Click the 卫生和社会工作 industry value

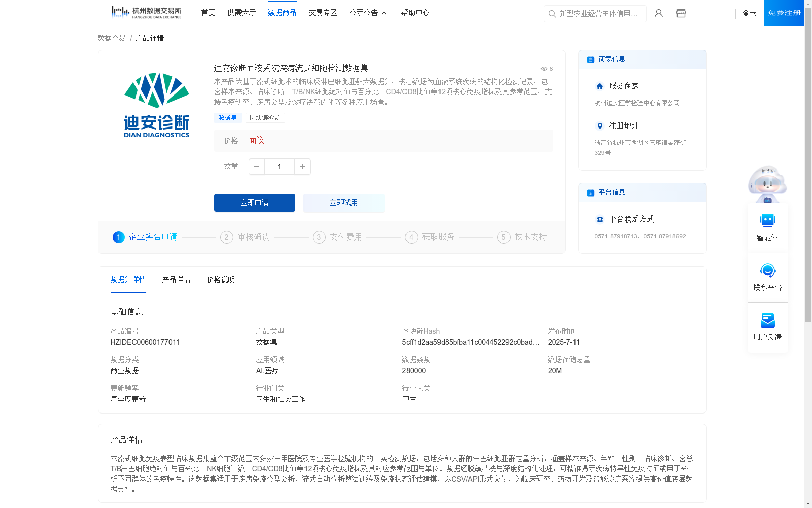pos(281,399)
